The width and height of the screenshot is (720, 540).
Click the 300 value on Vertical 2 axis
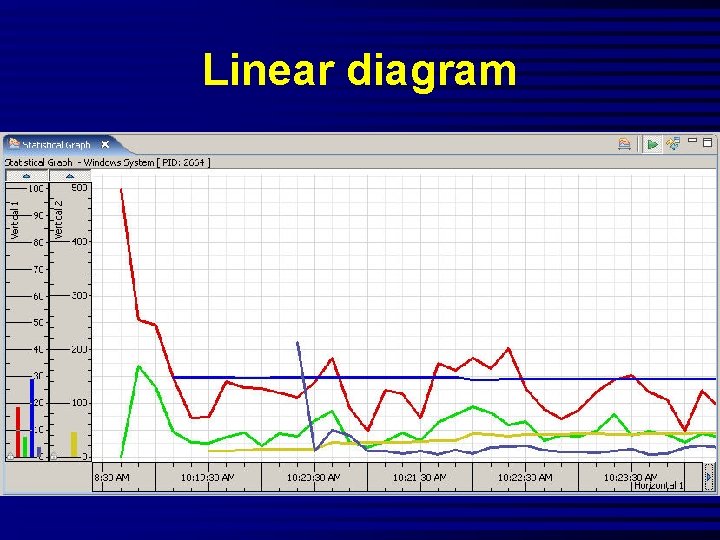pos(79,295)
